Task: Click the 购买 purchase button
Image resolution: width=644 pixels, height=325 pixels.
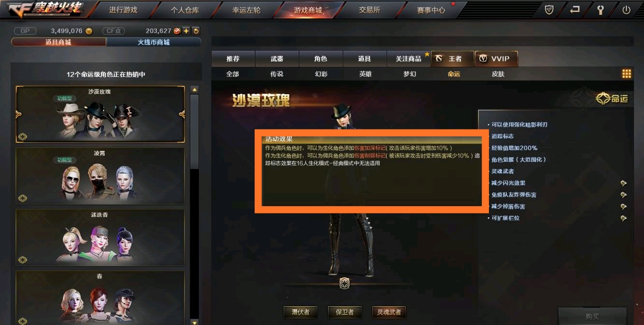Action: 592,316
